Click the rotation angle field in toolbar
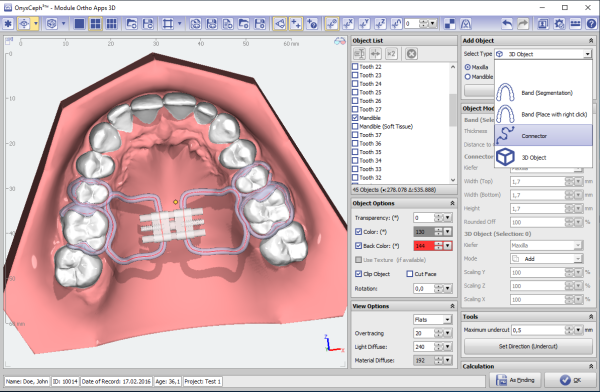600x392 pixels. (x=412, y=24)
